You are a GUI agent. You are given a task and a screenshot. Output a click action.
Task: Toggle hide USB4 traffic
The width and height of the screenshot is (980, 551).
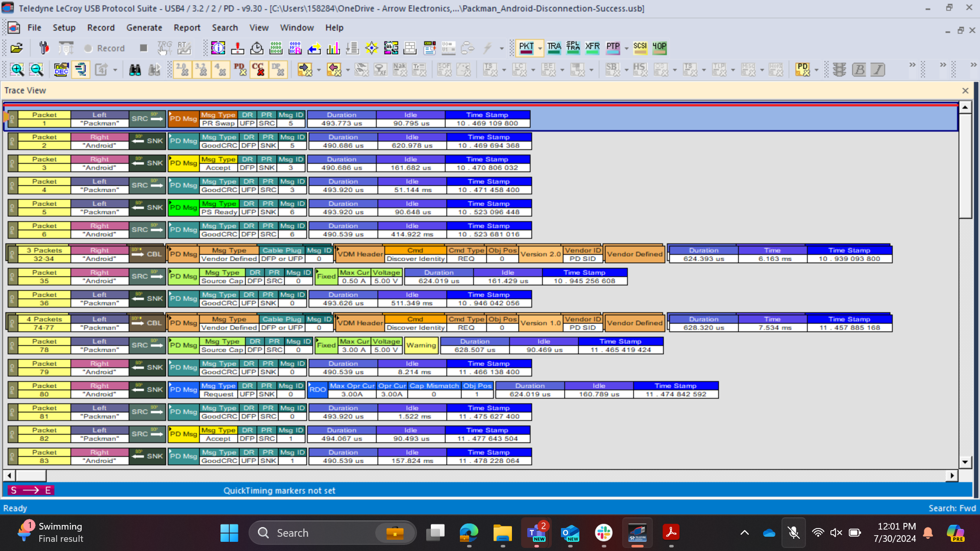click(x=221, y=70)
